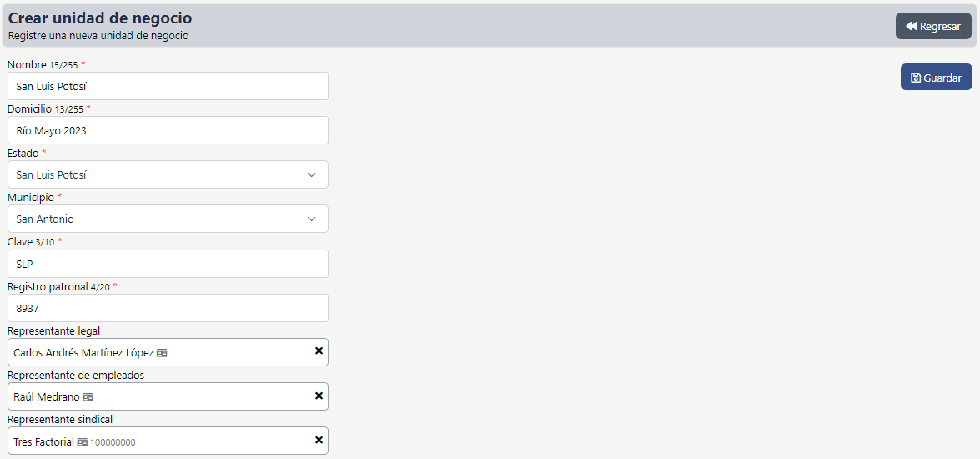Clear the Representante legal selection
Screen dimensions: 980x459
point(319,351)
